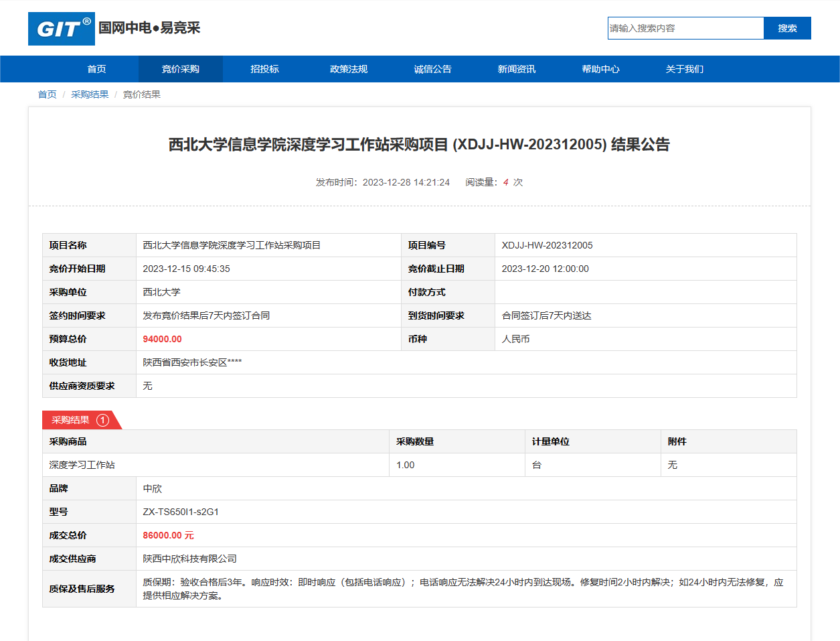This screenshot has width=840, height=641.
Task: Click the circled number 1 badge
Action: point(102,420)
